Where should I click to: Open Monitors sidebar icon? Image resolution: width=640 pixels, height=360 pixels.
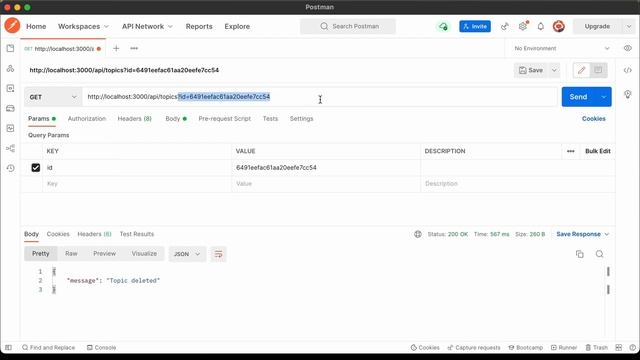coord(10,128)
